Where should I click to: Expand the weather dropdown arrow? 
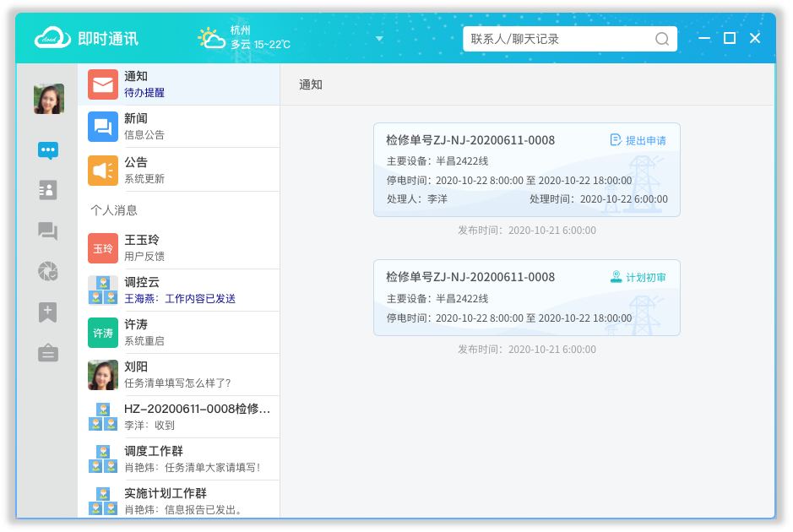coord(379,39)
